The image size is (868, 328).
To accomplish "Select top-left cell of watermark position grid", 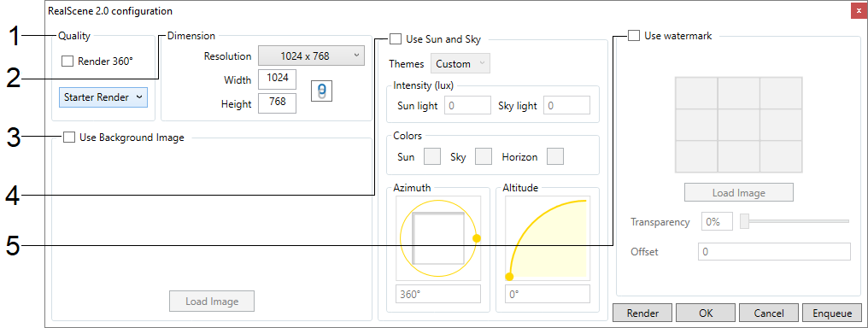I will click(696, 93).
